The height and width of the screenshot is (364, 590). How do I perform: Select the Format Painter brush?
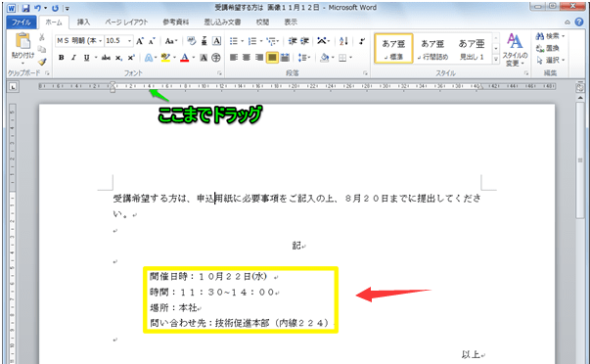click(x=42, y=61)
